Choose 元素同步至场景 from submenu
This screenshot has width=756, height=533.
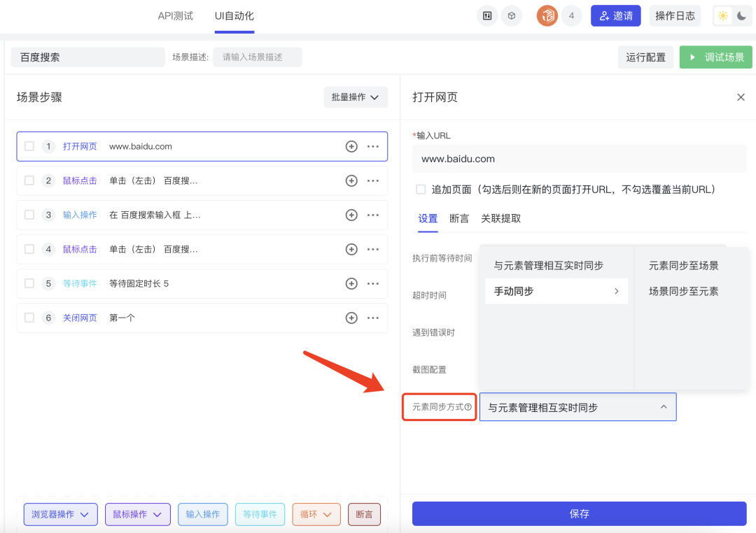[x=683, y=266]
